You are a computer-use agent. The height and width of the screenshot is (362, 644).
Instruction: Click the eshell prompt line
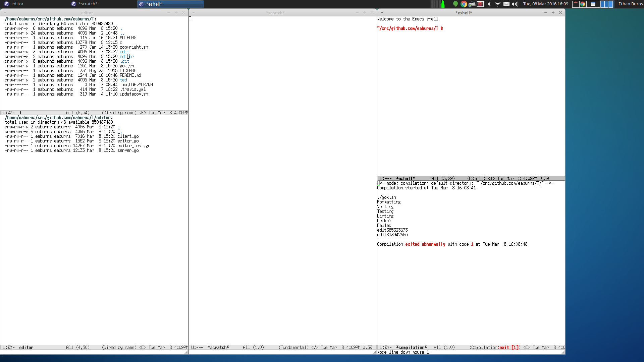tap(410, 28)
